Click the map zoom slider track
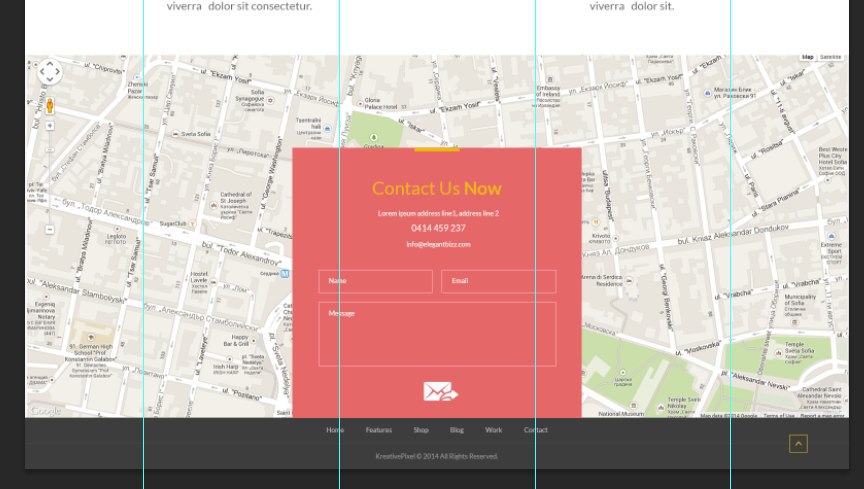This screenshot has height=489, width=864. tap(50, 176)
